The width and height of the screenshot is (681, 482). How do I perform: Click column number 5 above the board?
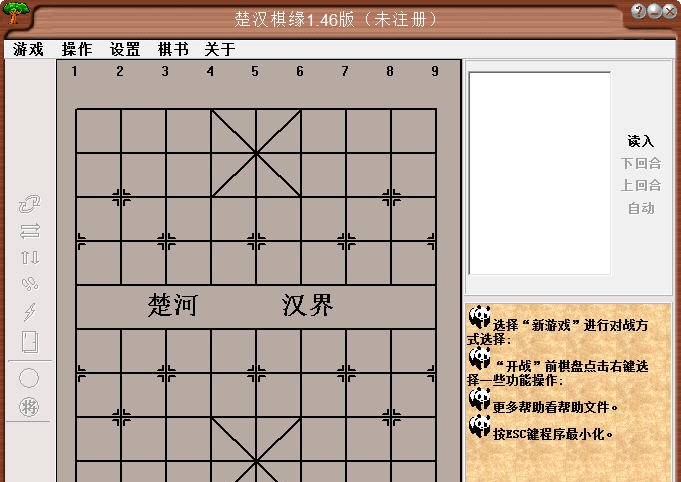tap(255, 71)
